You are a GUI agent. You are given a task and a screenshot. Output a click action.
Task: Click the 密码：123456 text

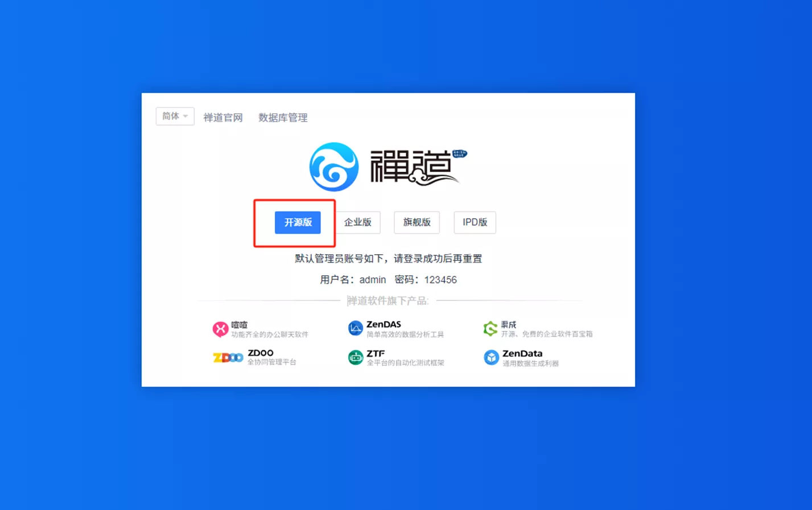(426, 280)
